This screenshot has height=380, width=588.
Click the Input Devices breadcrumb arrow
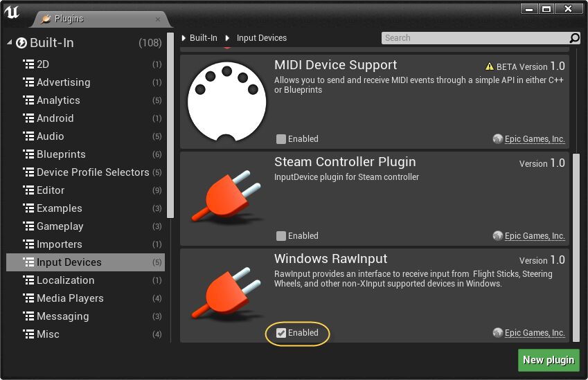click(x=227, y=38)
